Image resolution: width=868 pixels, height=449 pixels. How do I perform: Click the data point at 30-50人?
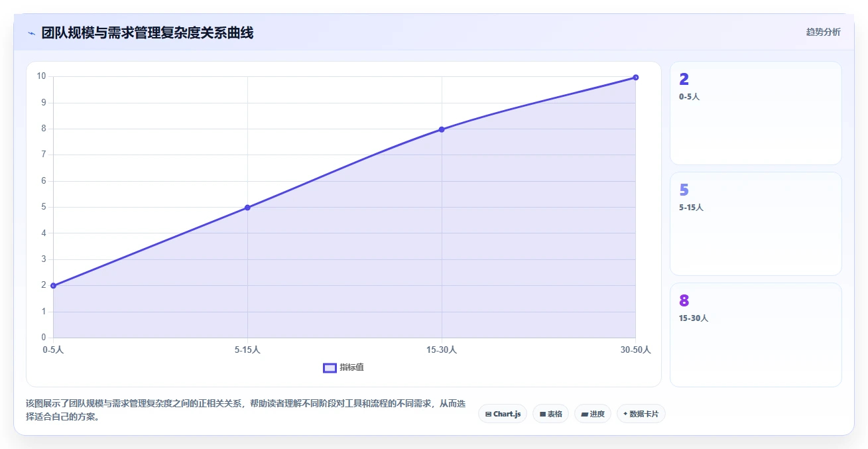click(635, 78)
